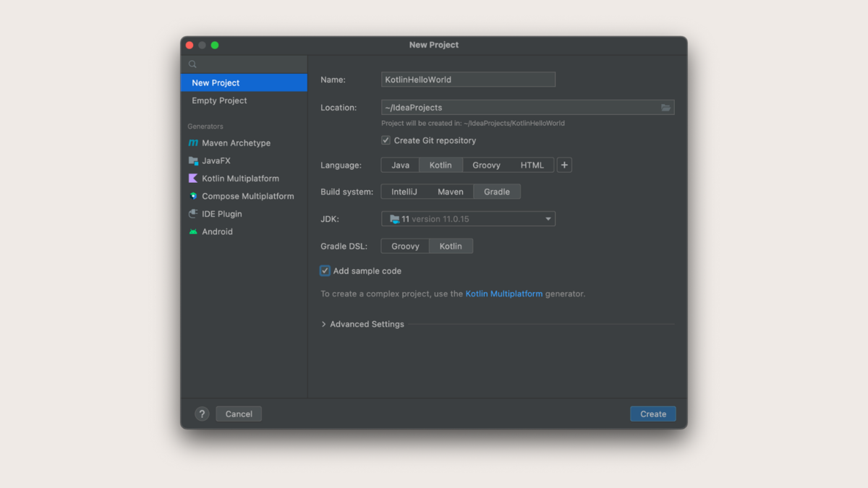The width and height of the screenshot is (868, 488).
Task: Follow the Kotlin Multiplatform link
Action: tap(504, 294)
